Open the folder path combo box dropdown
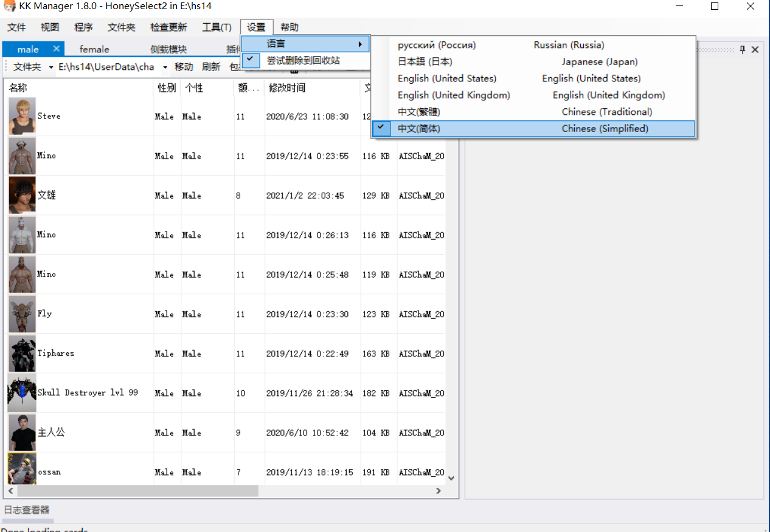Viewport: 770px width, 532px height. (x=164, y=67)
